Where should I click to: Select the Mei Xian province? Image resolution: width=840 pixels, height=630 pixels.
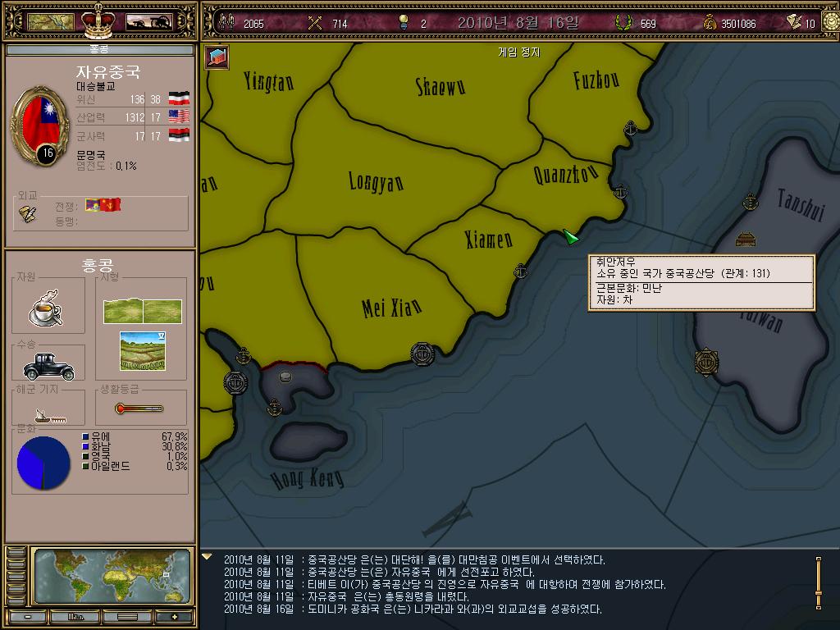391,307
